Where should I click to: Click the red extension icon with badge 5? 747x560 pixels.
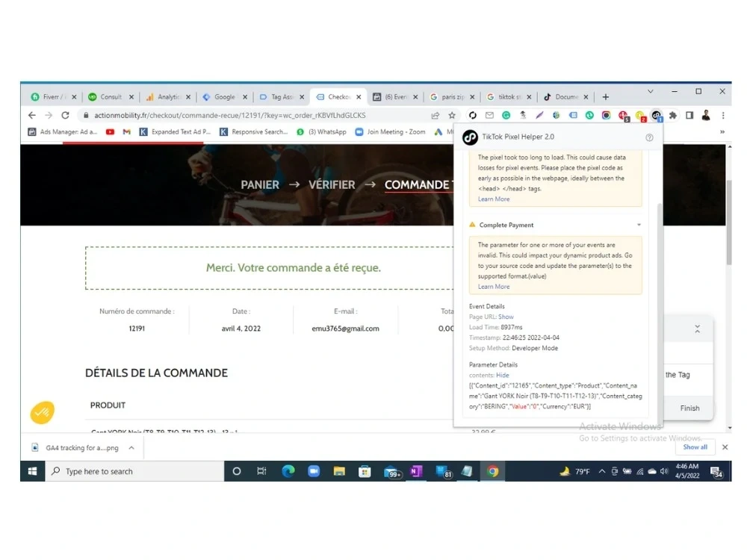[x=623, y=116]
